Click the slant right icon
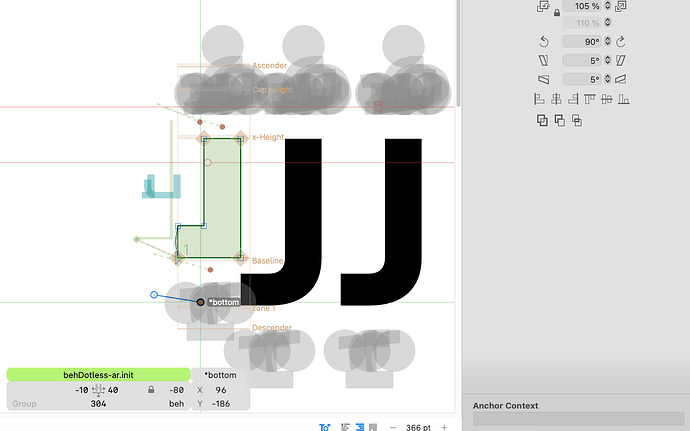This screenshot has height=431, width=690. (x=621, y=60)
